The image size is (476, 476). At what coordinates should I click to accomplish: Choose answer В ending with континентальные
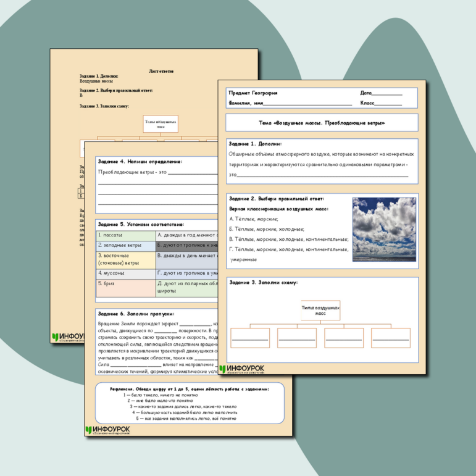click(288, 239)
